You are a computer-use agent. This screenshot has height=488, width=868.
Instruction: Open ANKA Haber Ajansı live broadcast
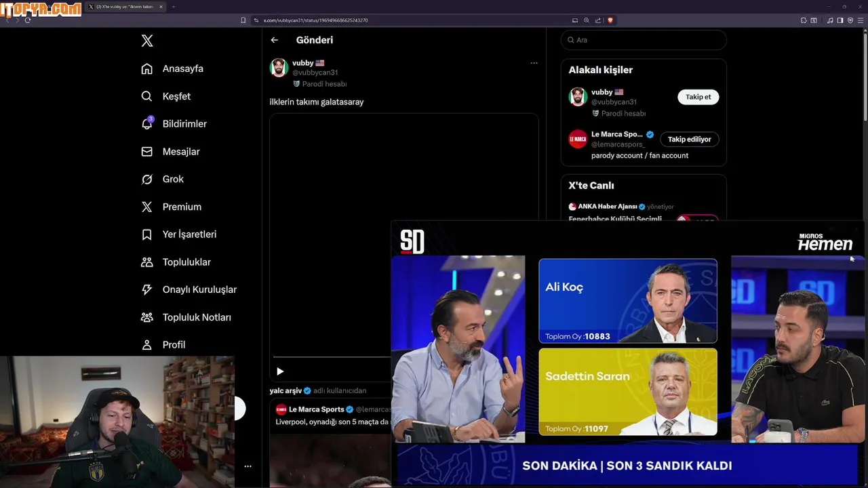607,206
